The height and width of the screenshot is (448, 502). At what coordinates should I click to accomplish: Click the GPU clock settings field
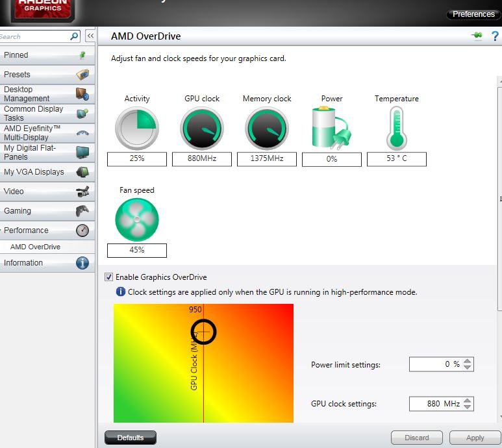pos(435,403)
